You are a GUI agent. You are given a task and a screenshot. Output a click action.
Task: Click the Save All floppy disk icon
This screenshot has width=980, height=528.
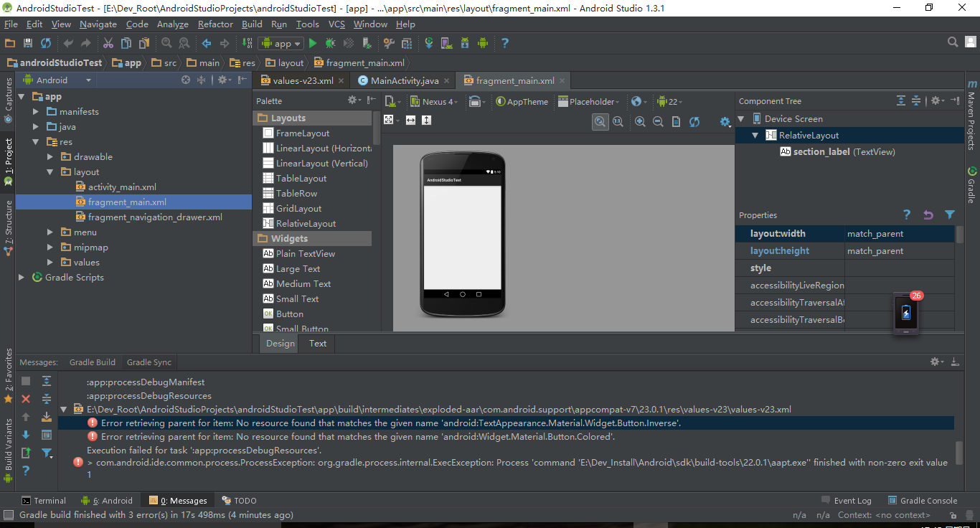pos(28,44)
